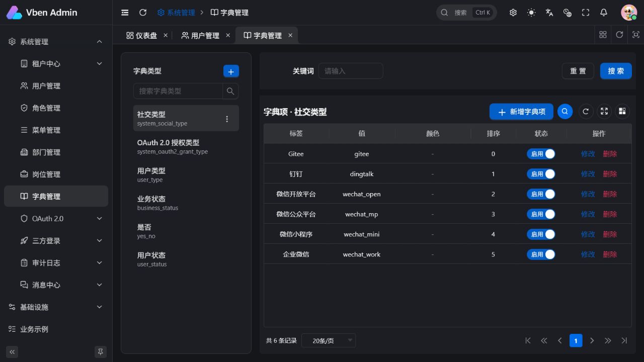644x362 pixels.
Task: Expand the OAuth 2.0 submenu
Action: click(56, 219)
